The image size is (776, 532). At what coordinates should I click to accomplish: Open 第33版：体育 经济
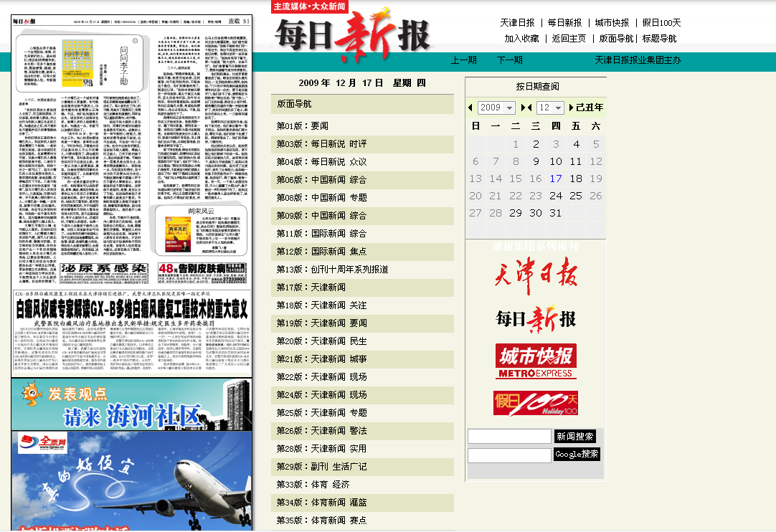[313, 485]
